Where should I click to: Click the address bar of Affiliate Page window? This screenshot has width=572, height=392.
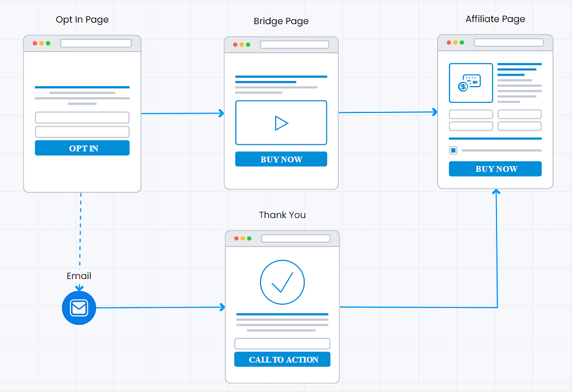508,42
